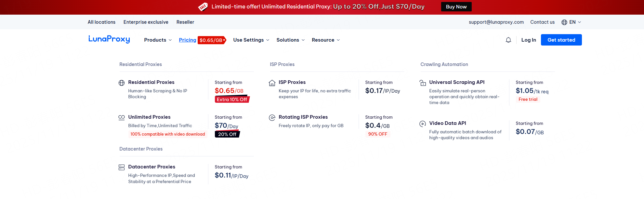Click the Get started button
644x199 pixels.
561,40
